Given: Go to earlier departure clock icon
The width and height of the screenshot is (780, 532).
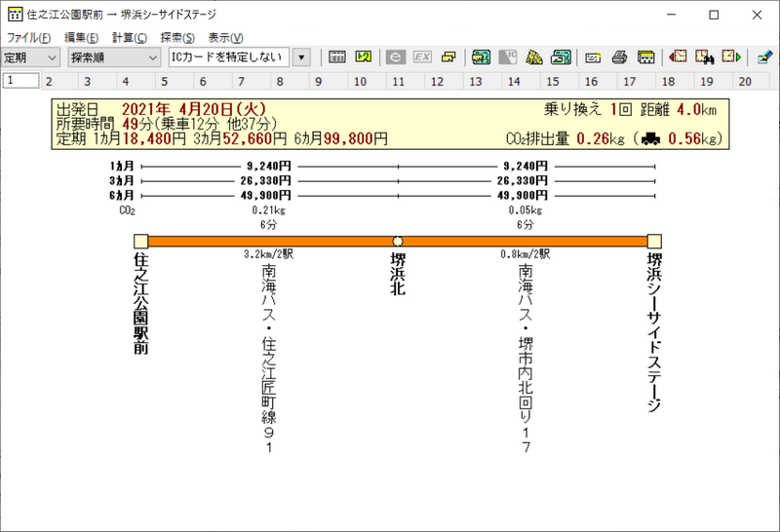Looking at the screenshot, I should click(678, 57).
